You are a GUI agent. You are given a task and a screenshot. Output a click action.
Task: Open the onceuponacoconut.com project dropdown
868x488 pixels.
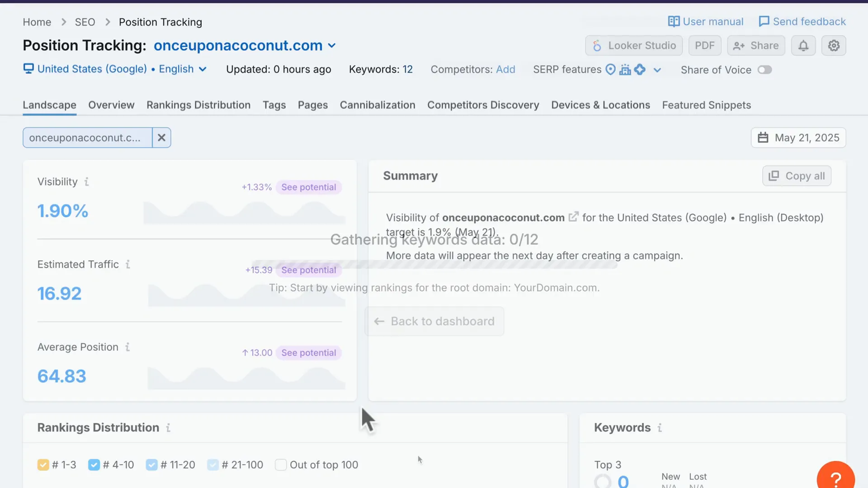(x=245, y=46)
